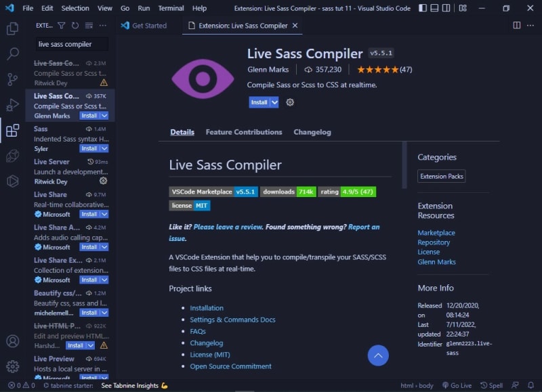Open Run and Debug view
The width and height of the screenshot is (542, 392).
(12, 105)
